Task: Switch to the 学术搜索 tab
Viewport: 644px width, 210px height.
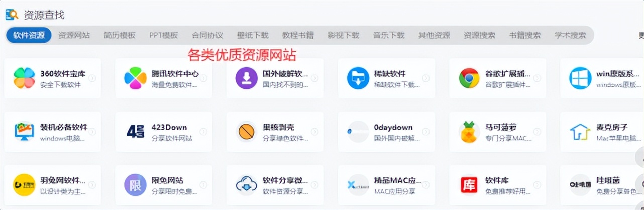Action: tap(571, 35)
